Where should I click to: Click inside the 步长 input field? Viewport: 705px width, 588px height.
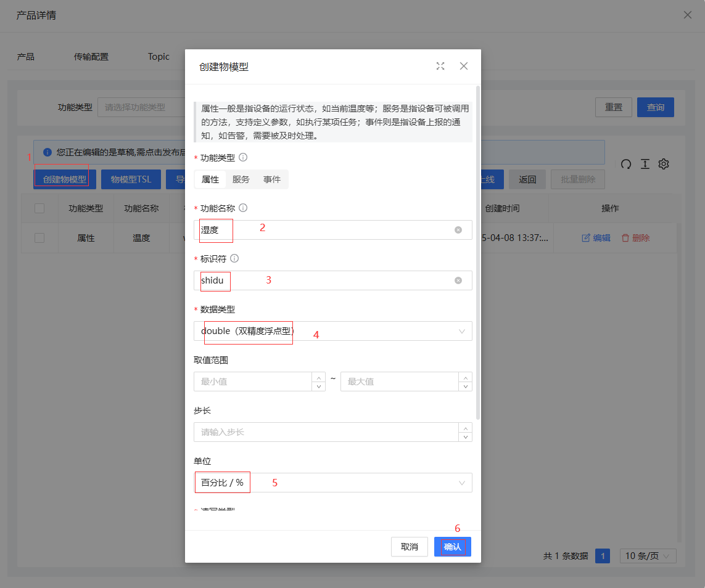pyautogui.click(x=326, y=432)
